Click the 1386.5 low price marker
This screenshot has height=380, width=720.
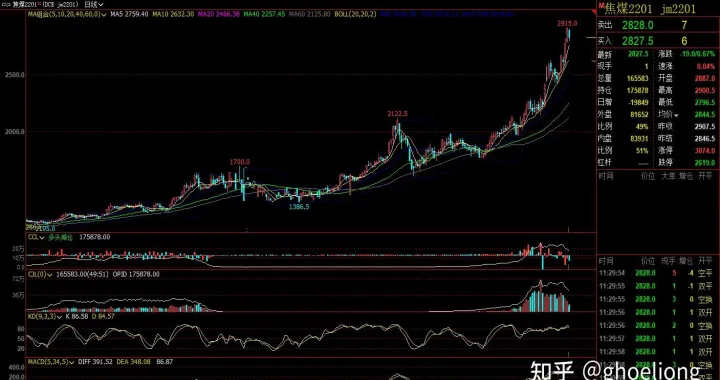click(x=299, y=207)
